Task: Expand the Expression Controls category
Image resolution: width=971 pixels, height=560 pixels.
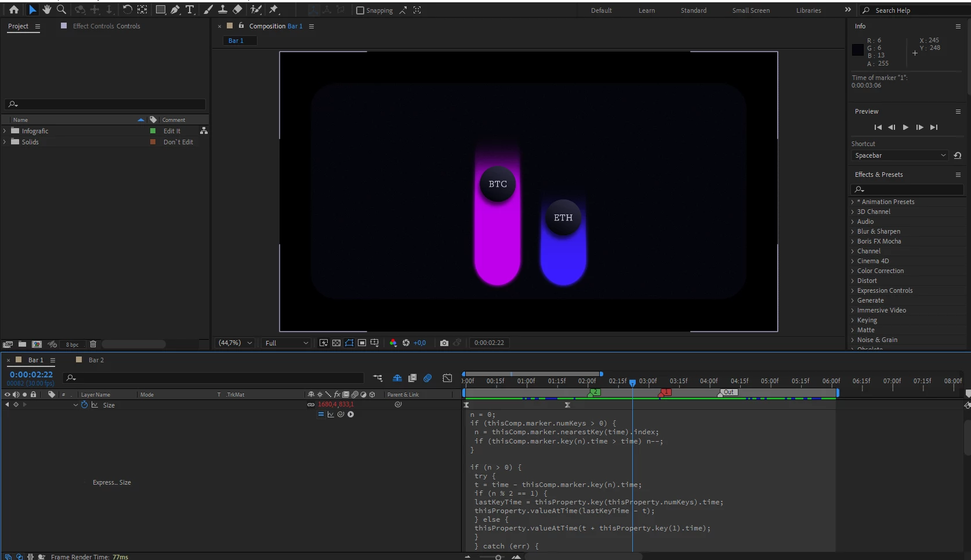Action: (x=853, y=290)
